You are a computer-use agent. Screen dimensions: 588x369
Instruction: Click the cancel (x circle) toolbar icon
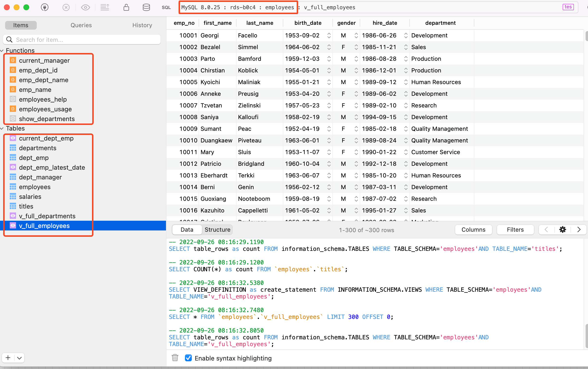click(66, 7)
